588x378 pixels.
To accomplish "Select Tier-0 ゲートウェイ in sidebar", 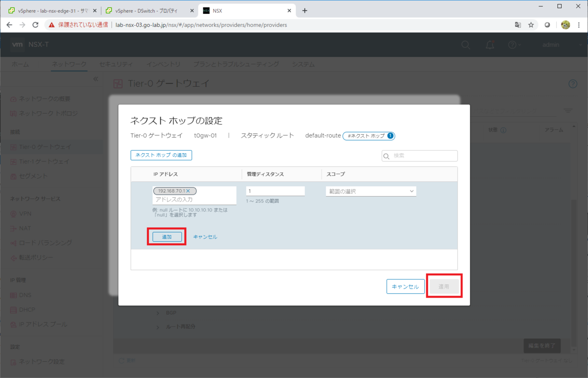I will (x=45, y=147).
